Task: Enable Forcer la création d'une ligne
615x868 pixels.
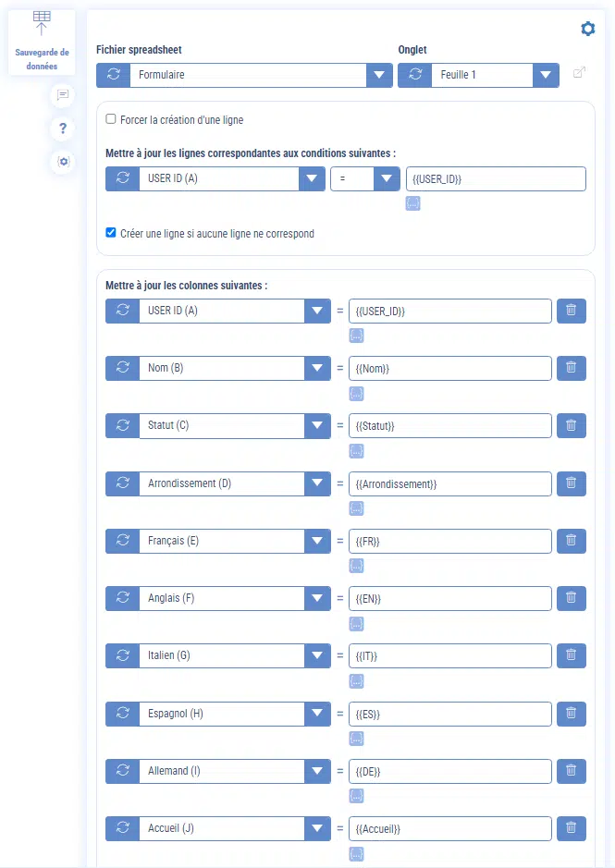Action: coord(111,119)
